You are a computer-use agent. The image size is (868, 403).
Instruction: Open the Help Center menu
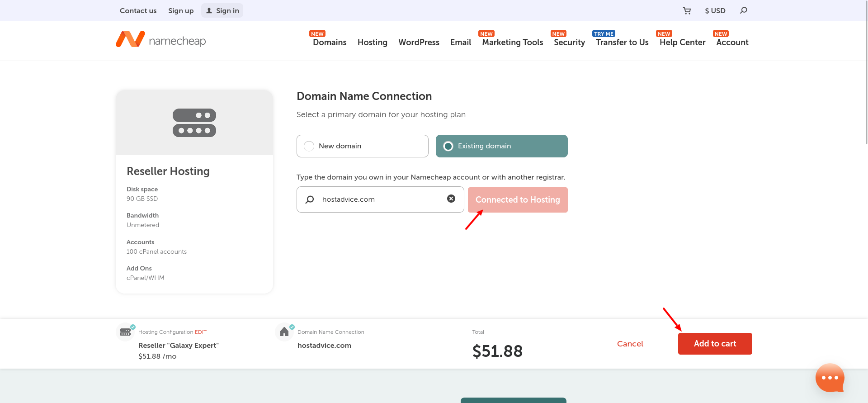[x=683, y=42]
